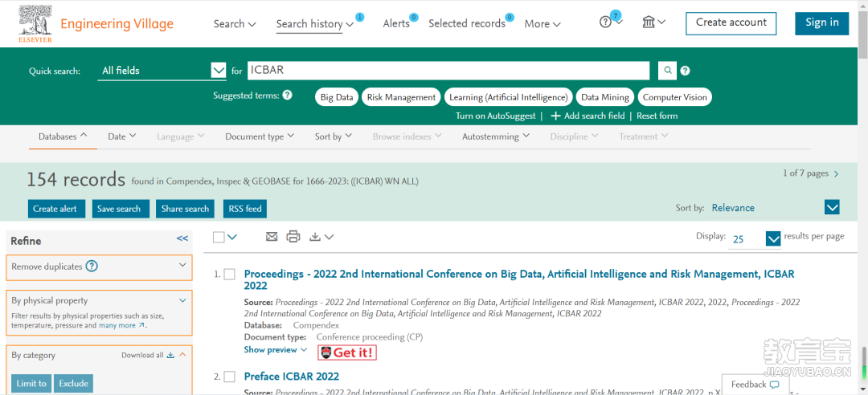Open Search history menu
The width and height of the screenshot is (868, 395).
coord(314,24)
